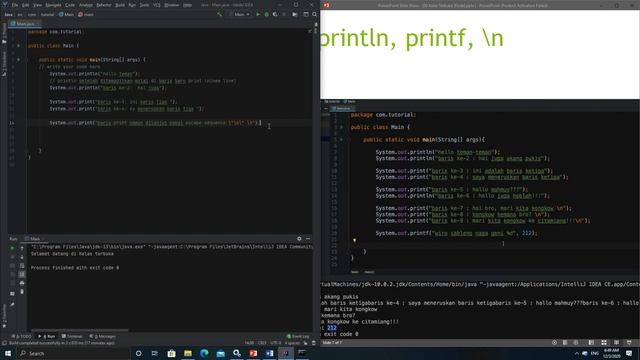Open the Run tool window tab at bottom
This screenshot has height=360, width=640.
[47, 336]
